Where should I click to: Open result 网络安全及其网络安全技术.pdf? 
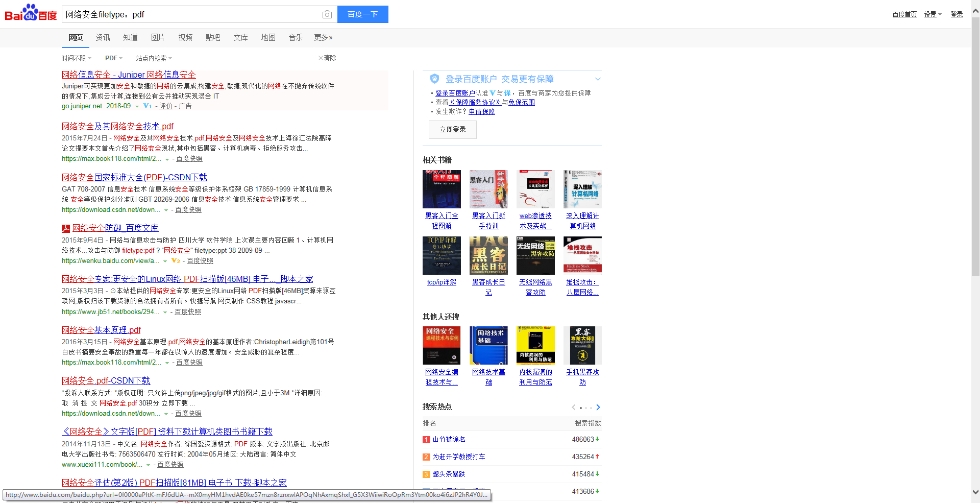117,126
